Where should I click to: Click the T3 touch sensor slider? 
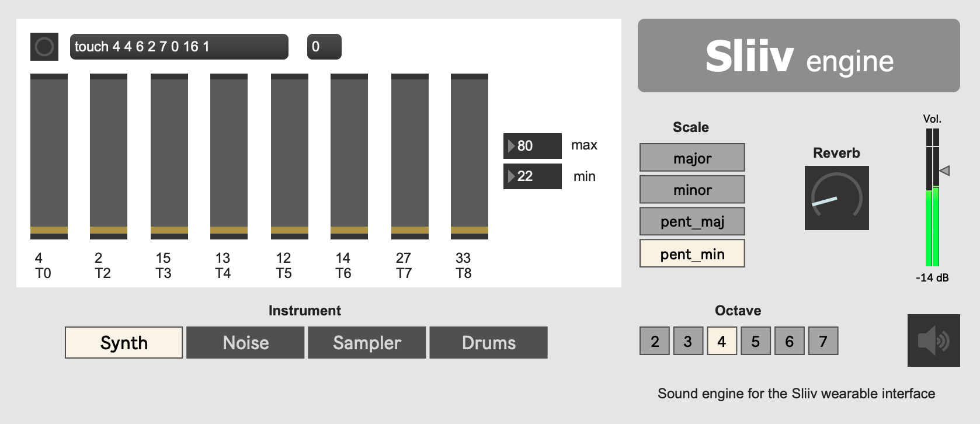(169, 157)
